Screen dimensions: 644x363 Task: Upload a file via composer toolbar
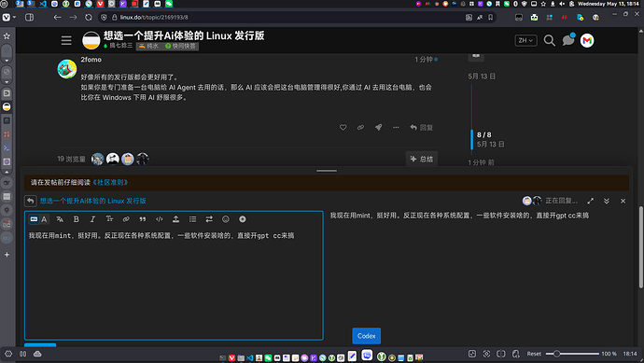pos(175,219)
